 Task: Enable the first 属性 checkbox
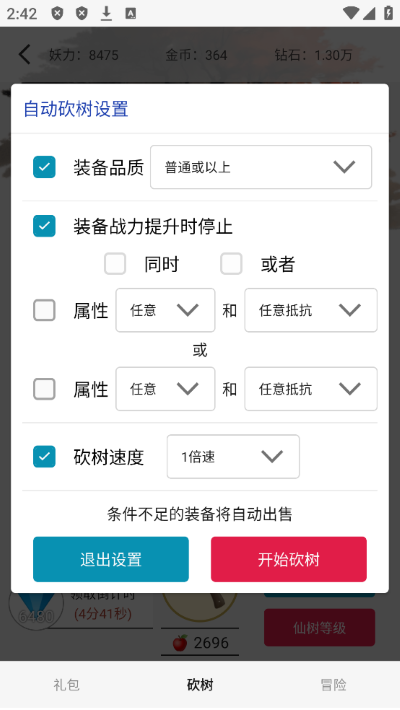click(44, 310)
